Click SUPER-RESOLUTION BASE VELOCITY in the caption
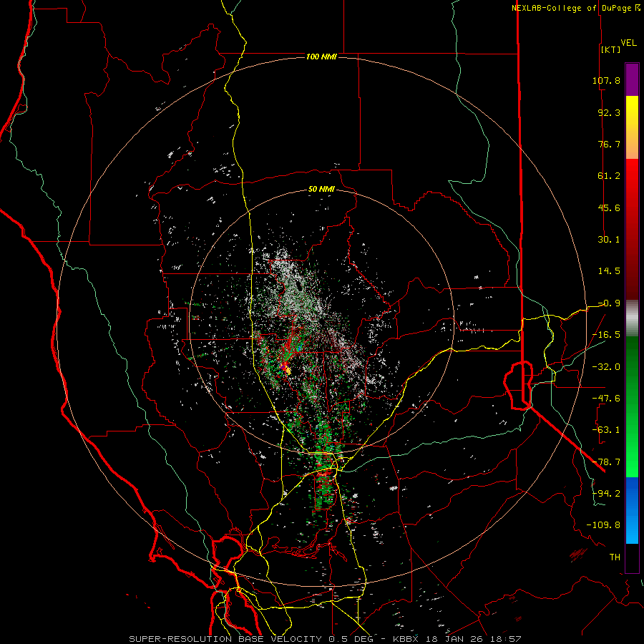 click(225, 639)
